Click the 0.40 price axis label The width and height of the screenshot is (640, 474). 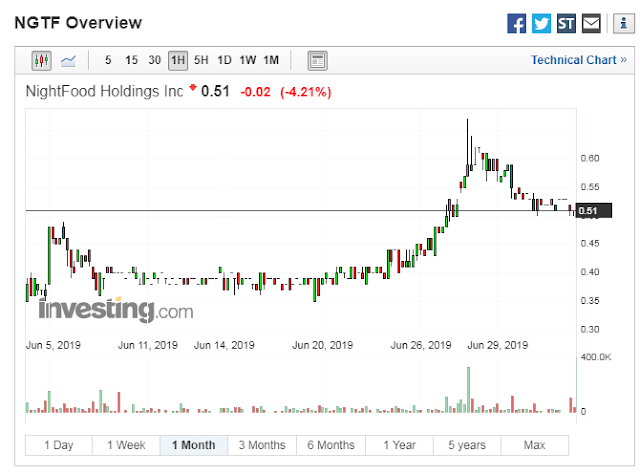(590, 272)
